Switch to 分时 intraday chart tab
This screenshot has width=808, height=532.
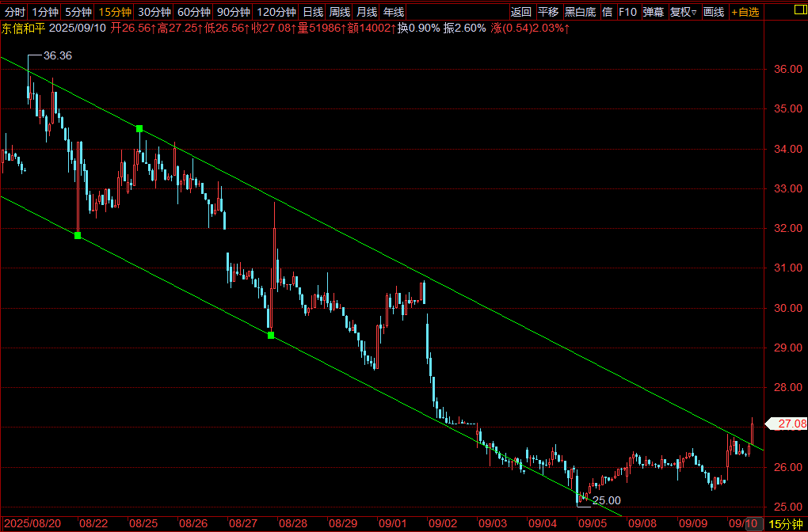14,12
